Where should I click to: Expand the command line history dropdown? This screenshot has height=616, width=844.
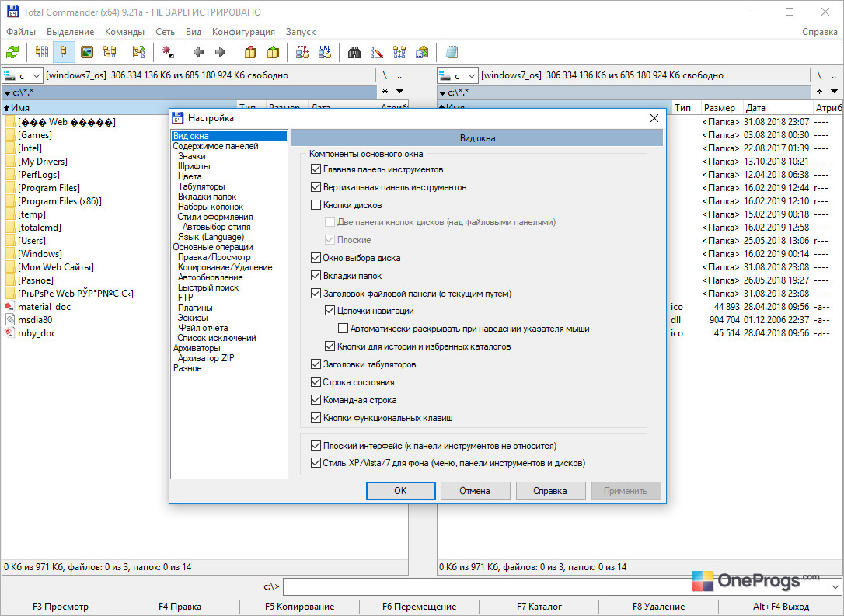835,586
